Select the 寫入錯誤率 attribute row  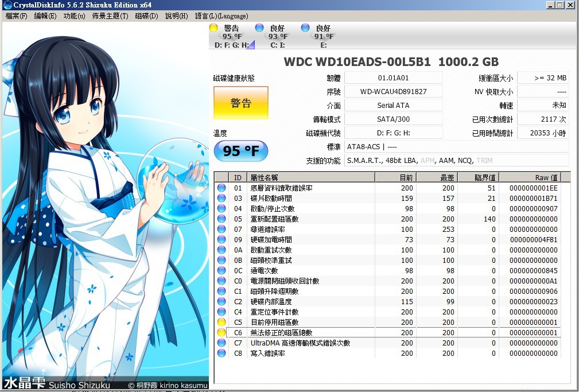point(387,353)
